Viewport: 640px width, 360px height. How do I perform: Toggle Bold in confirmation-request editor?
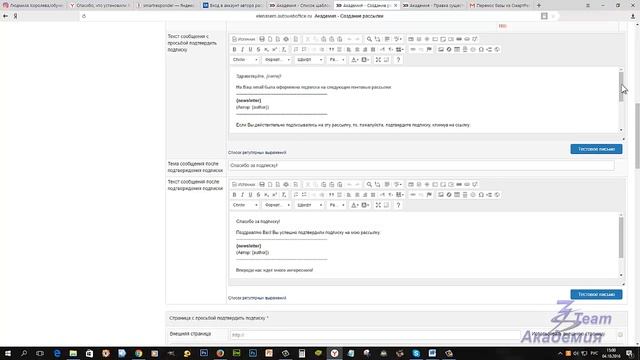[234, 49]
